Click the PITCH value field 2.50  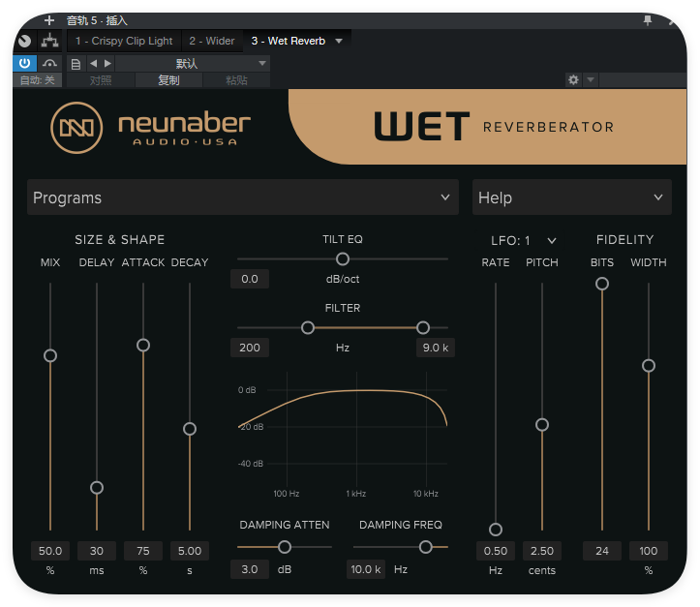(x=542, y=551)
